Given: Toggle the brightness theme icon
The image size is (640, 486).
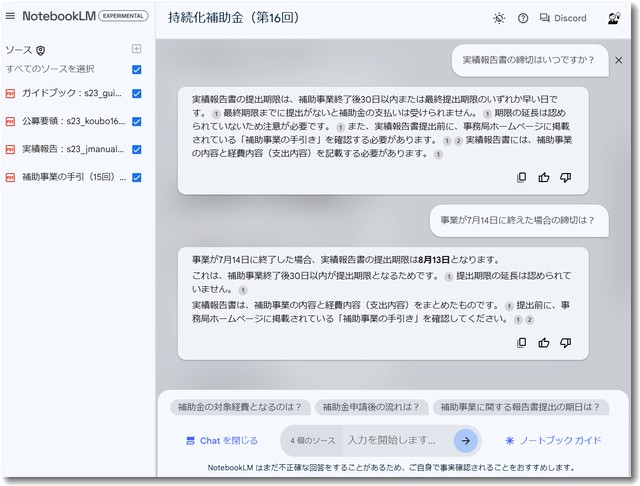Looking at the screenshot, I should click(499, 18).
